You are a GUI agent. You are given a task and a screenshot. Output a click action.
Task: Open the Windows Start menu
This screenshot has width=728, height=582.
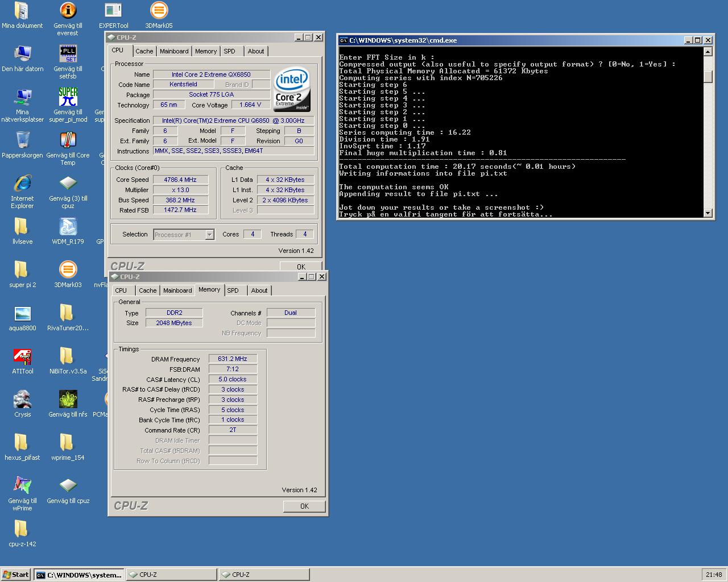16,575
